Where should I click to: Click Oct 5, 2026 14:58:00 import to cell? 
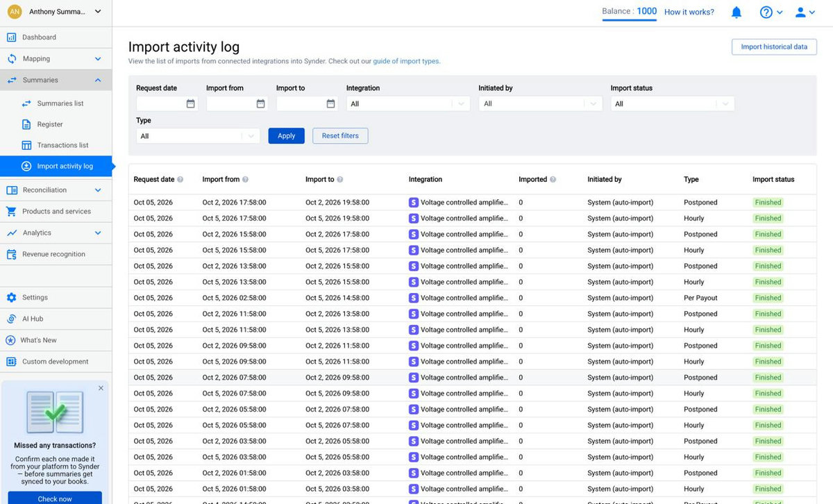pos(337,299)
